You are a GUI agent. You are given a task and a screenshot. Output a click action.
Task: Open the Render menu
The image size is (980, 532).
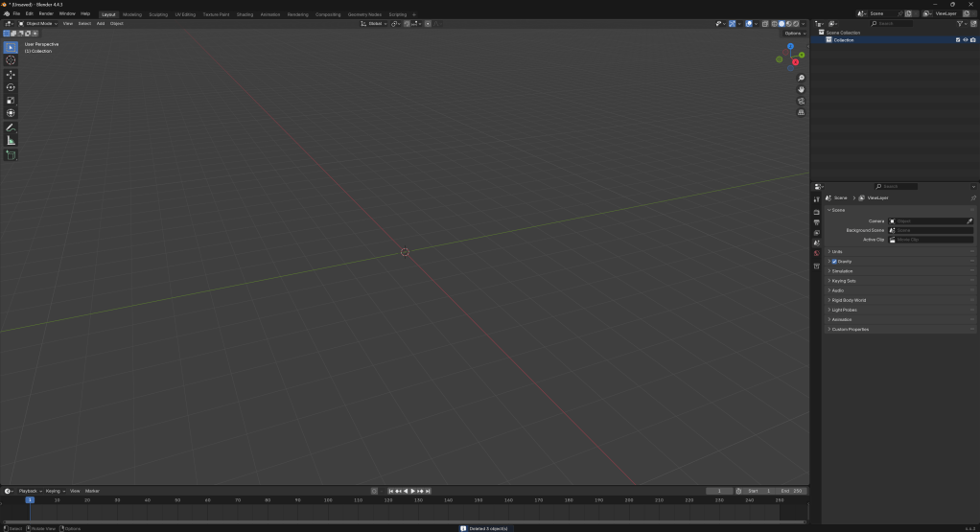pos(46,13)
